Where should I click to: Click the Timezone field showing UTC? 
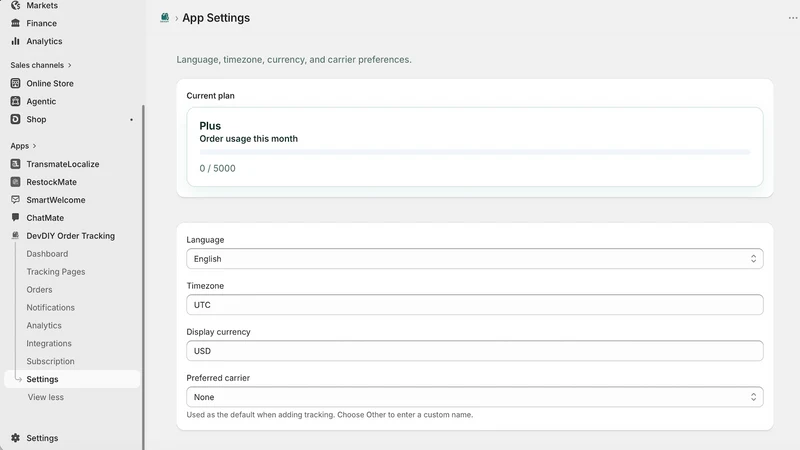[x=474, y=305]
